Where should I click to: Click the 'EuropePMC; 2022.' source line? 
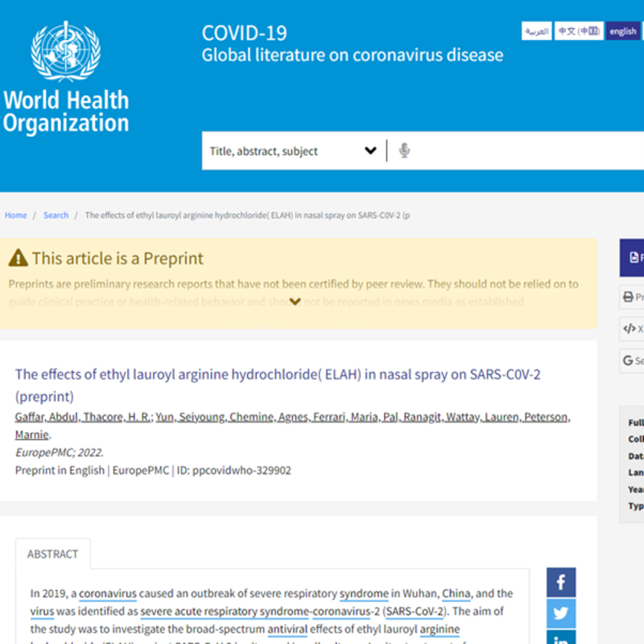tap(59, 452)
